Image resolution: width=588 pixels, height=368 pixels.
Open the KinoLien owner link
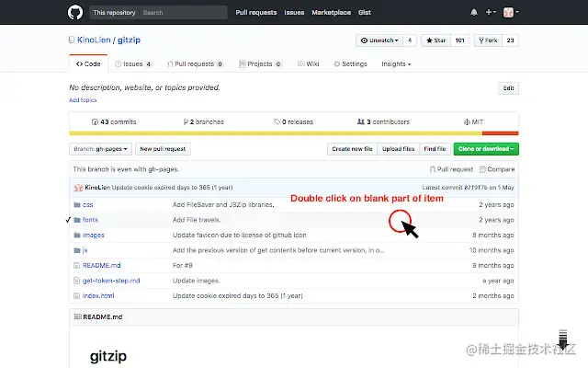click(94, 40)
